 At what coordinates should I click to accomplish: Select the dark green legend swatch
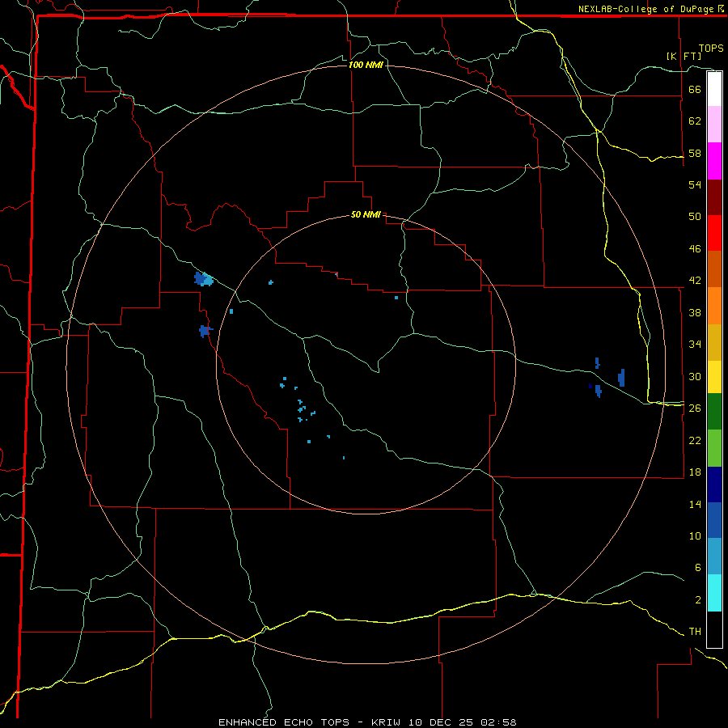pyautogui.click(x=714, y=412)
